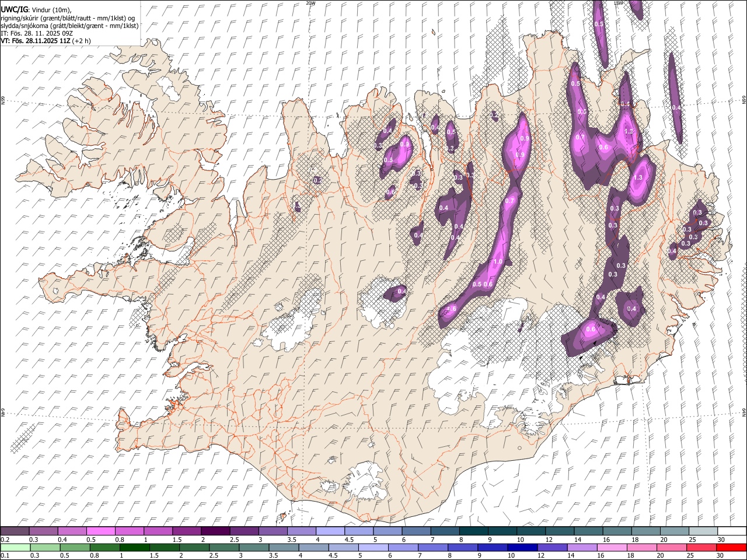
Task: Click the lower legend swatch between 5 and 6
Action: coord(373,547)
